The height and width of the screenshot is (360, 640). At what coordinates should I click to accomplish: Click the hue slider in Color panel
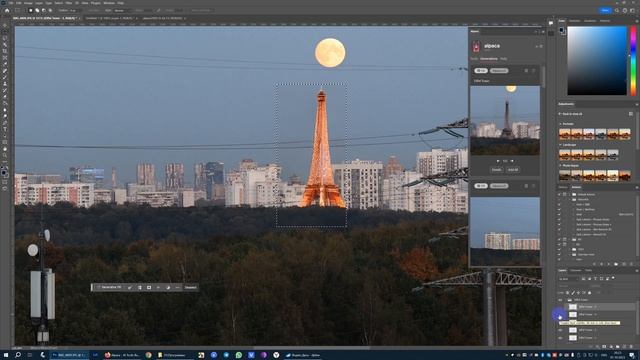(633, 61)
